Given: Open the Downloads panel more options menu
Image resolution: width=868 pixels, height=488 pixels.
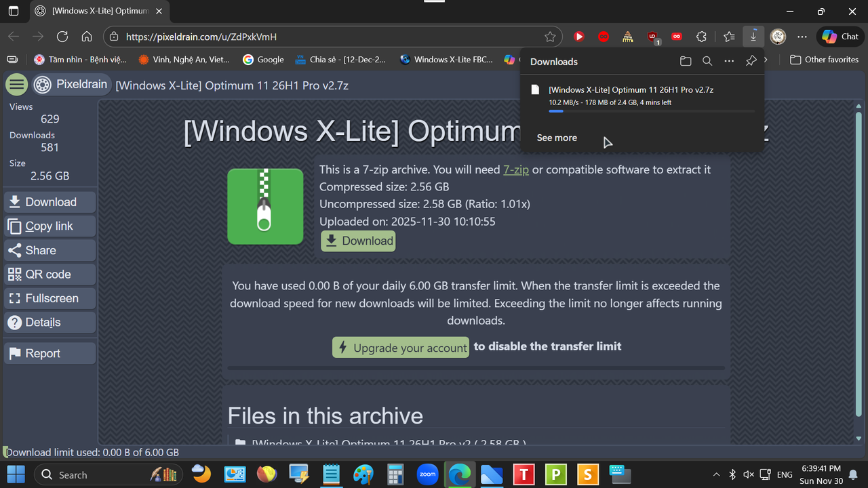Looking at the screenshot, I should coord(729,61).
